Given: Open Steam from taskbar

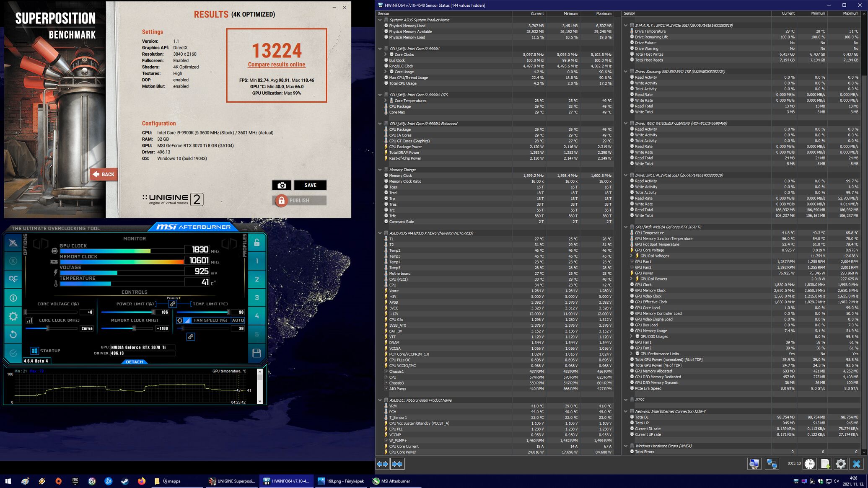Looking at the screenshot, I should [125, 481].
